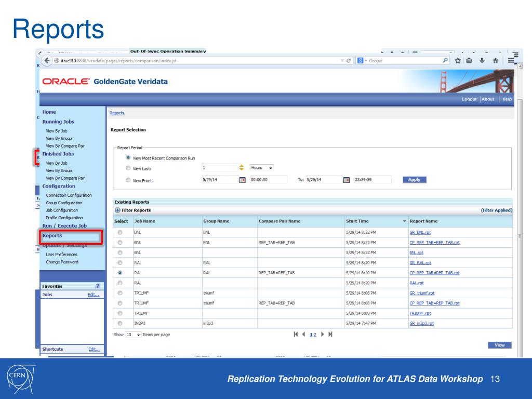Jump to first page of reports

pos(296,334)
